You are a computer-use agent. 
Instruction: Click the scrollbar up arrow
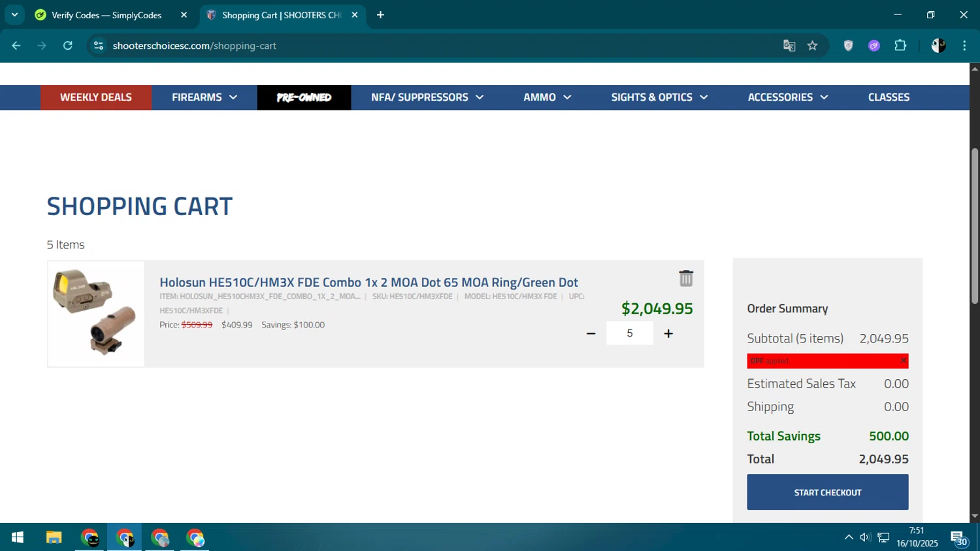pyautogui.click(x=975, y=68)
